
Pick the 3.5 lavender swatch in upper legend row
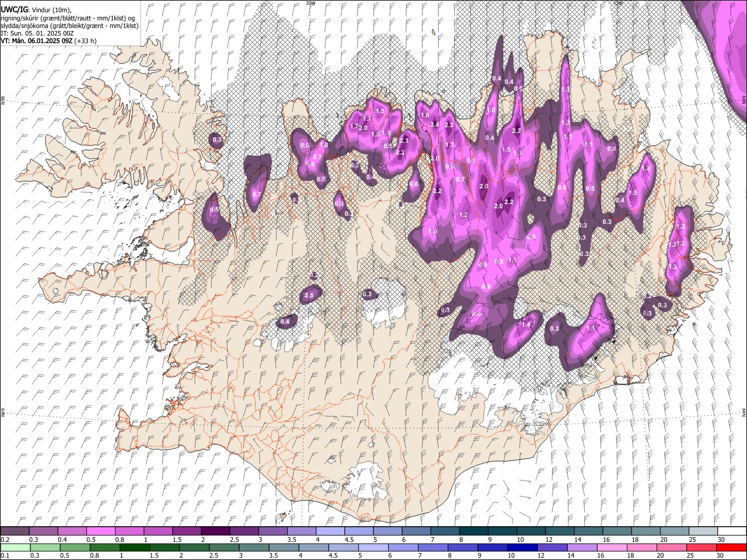point(301,531)
